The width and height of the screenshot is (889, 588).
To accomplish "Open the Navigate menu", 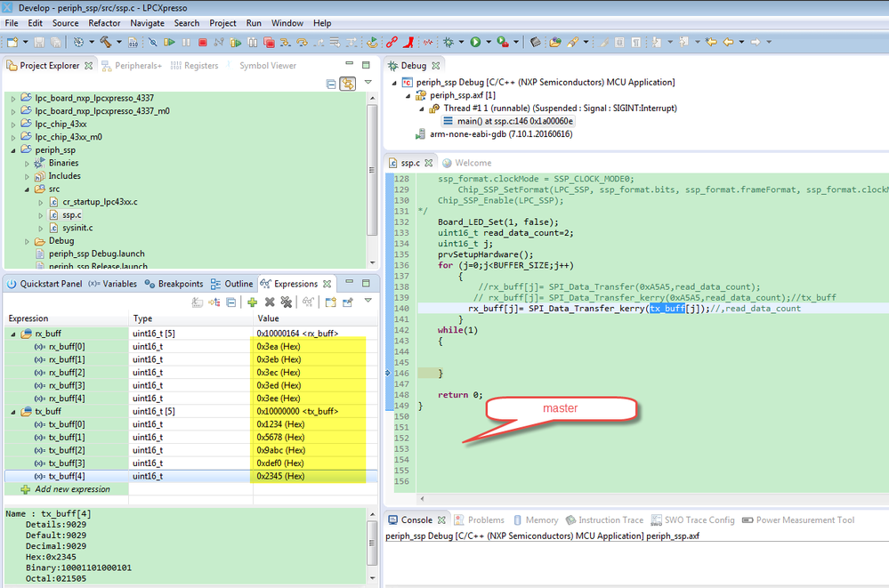I will click(148, 23).
